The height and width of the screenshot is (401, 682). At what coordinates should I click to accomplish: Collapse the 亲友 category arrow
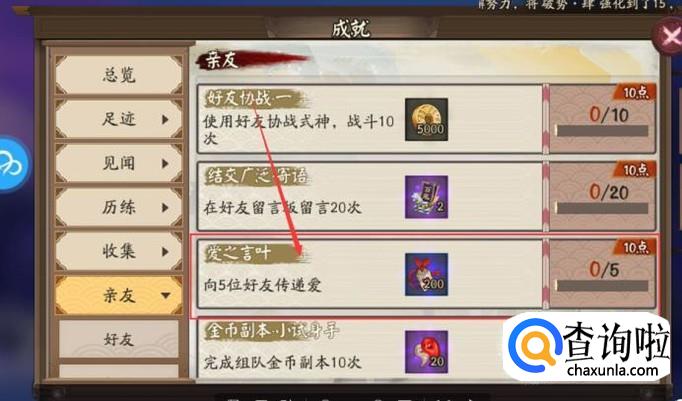tap(165, 295)
